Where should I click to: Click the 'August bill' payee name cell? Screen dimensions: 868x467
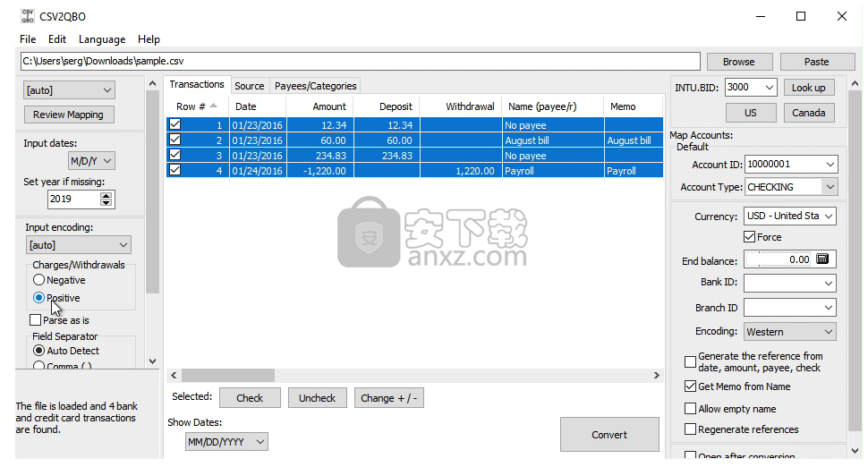(552, 140)
